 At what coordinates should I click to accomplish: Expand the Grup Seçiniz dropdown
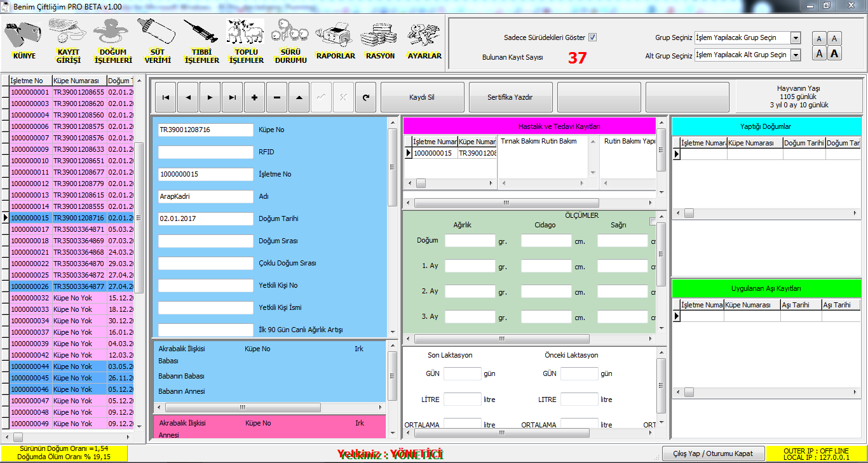pyautogui.click(x=796, y=38)
